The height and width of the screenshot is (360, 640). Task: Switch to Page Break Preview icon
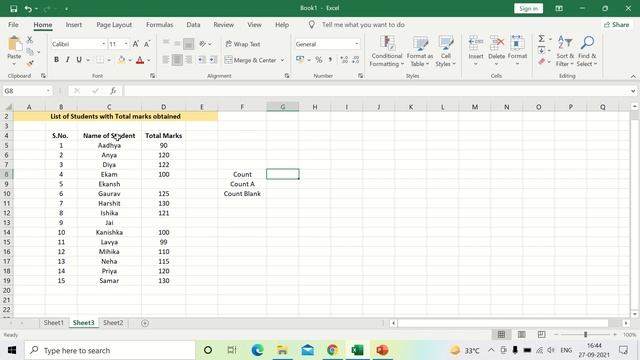pyautogui.click(x=541, y=335)
